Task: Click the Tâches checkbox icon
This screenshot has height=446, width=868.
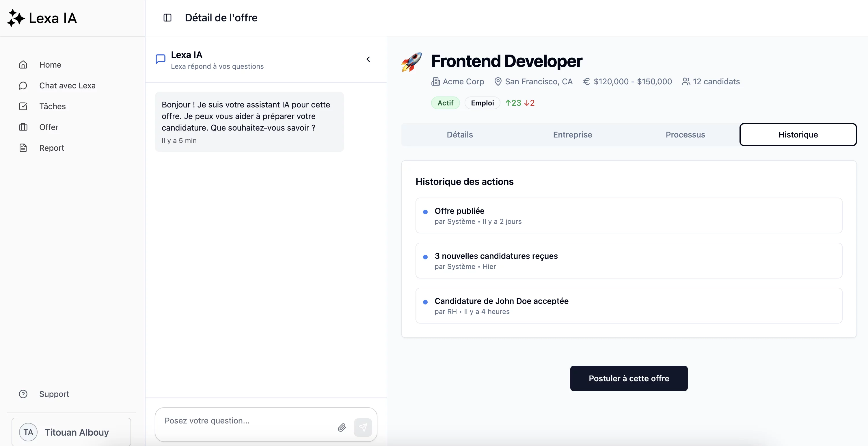Action: tap(23, 107)
